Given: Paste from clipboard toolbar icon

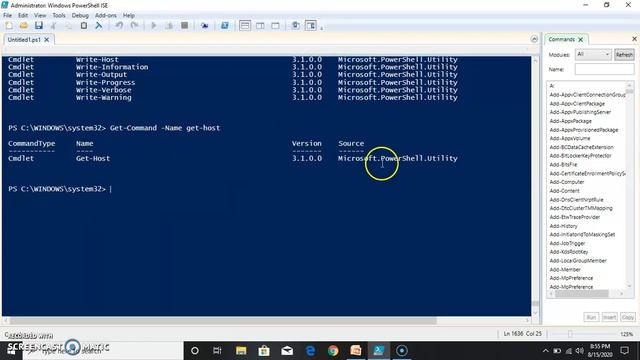Looking at the screenshot, I should coord(84,26).
